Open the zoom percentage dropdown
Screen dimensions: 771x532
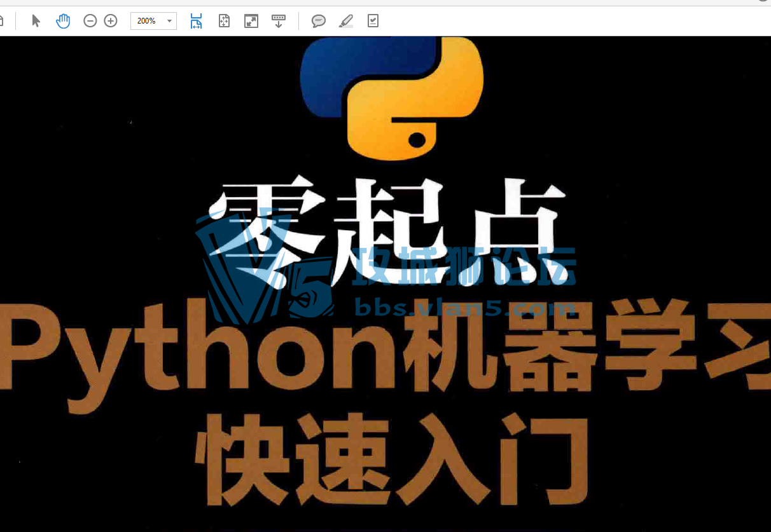click(x=169, y=20)
